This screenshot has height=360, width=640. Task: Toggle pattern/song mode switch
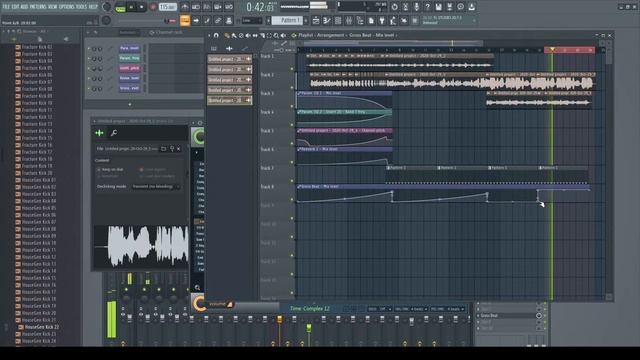point(120,7)
